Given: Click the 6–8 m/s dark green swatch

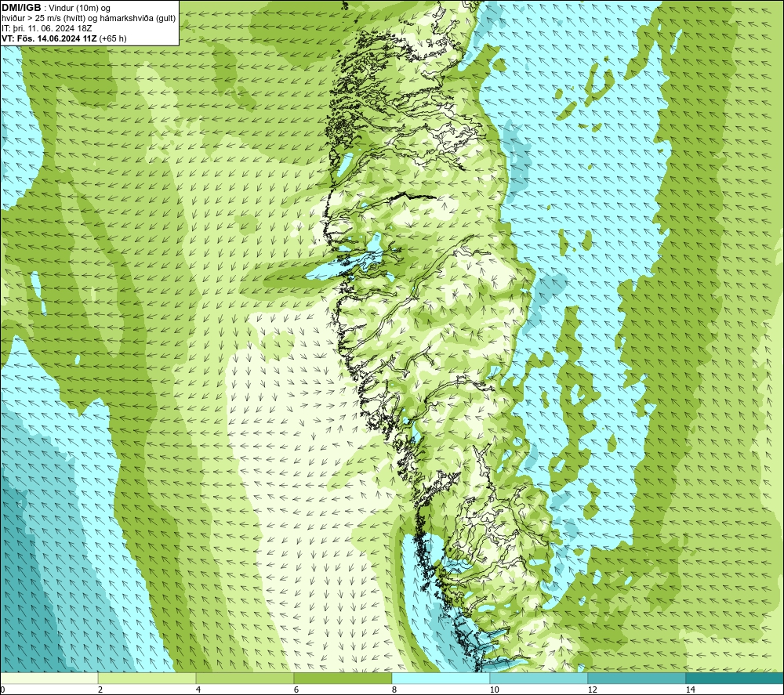Looking at the screenshot, I should [x=343, y=678].
